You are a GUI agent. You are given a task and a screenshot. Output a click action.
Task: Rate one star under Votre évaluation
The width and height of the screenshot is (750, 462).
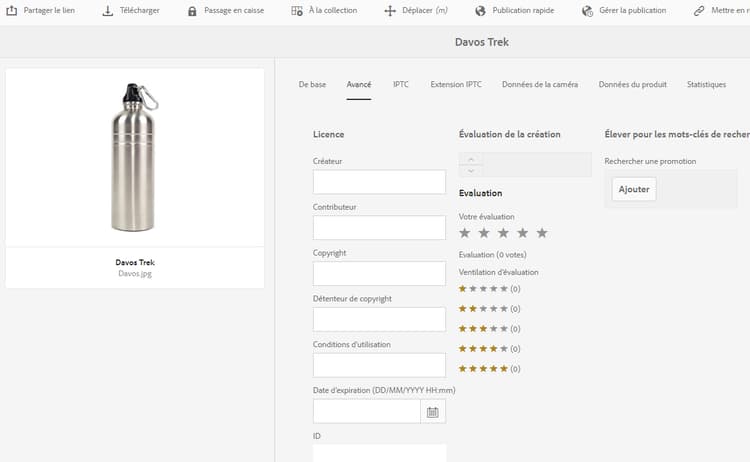click(464, 233)
